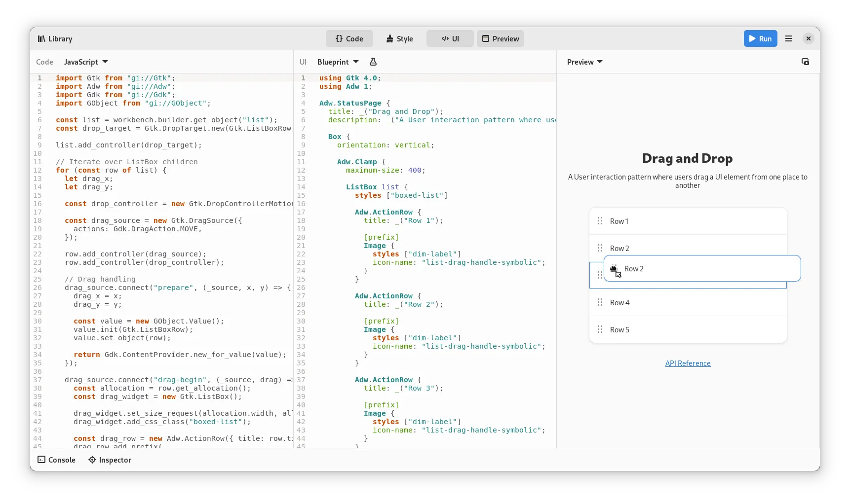
Task: Toggle the Preview panel button in header
Action: 500,38
